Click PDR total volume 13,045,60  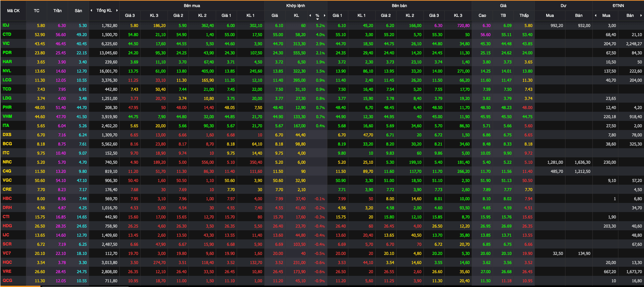click(108, 53)
